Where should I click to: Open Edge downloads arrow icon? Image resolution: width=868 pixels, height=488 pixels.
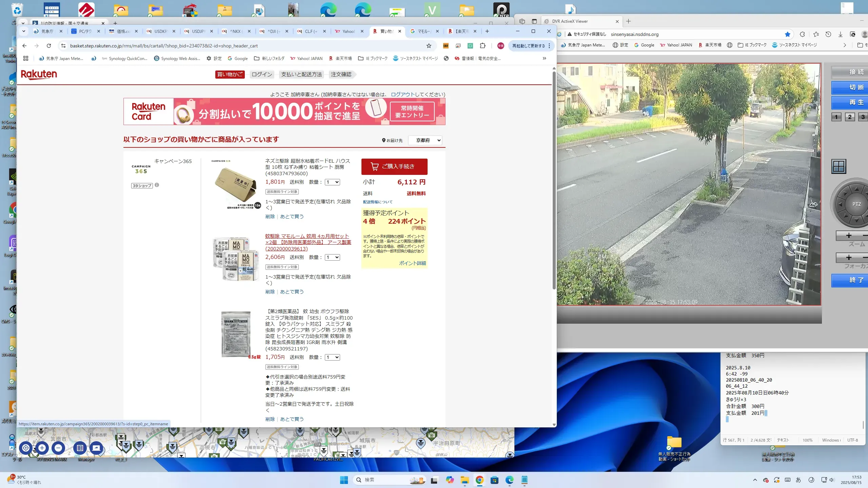840,34
